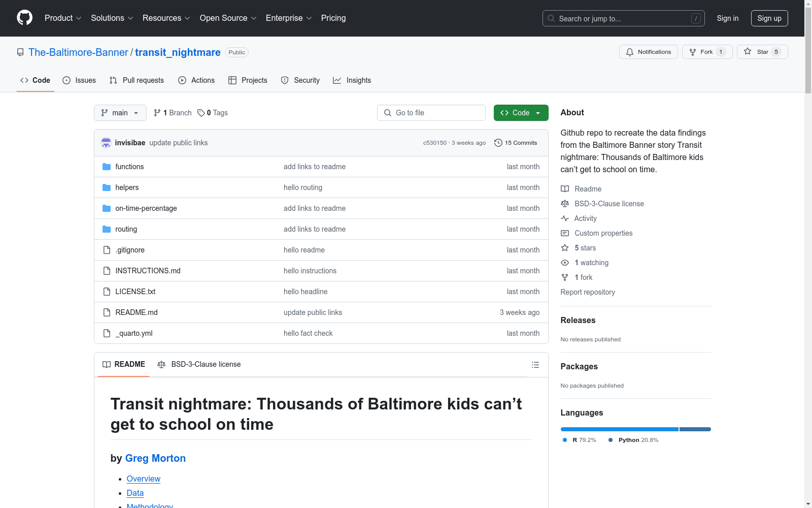Open the main branch dropdown
The height and width of the screenshot is (508, 812).
(x=120, y=113)
